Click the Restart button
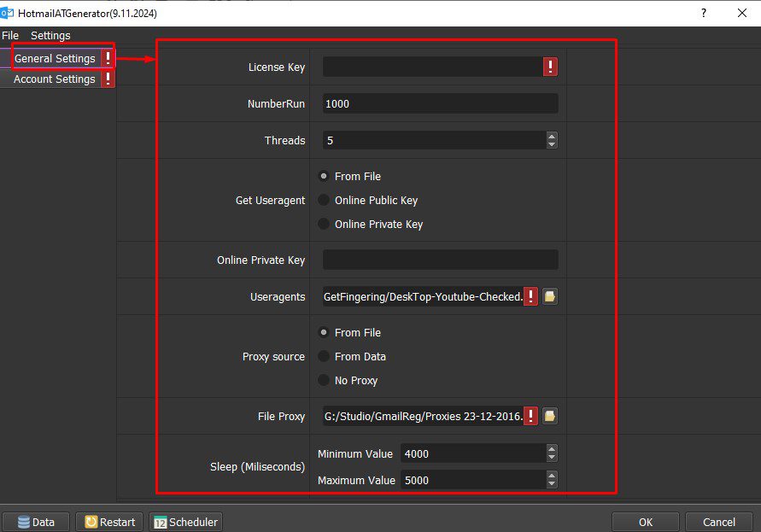This screenshot has height=532, width=761. (109, 523)
